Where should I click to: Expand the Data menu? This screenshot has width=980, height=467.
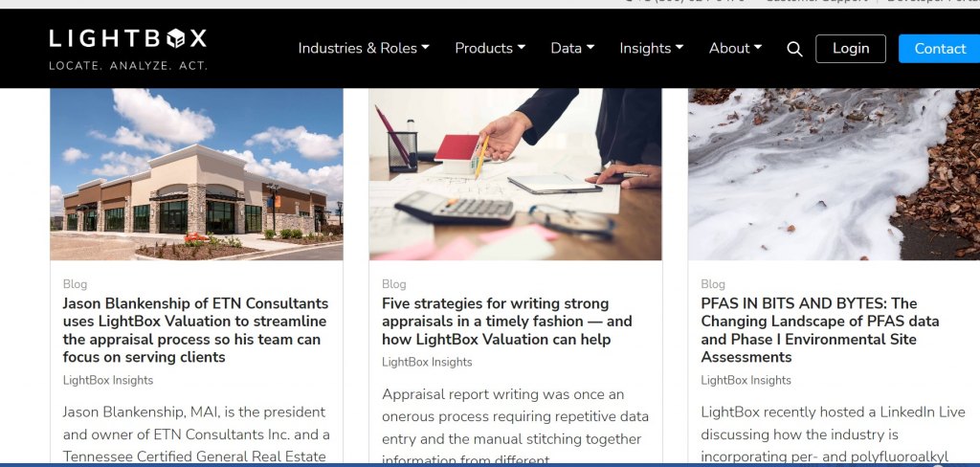pyautogui.click(x=572, y=48)
